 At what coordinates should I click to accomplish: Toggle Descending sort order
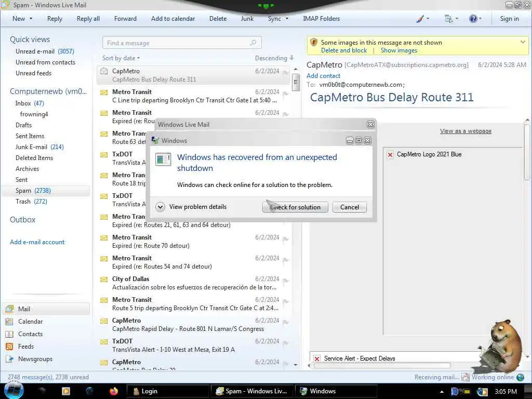pyautogui.click(x=274, y=58)
